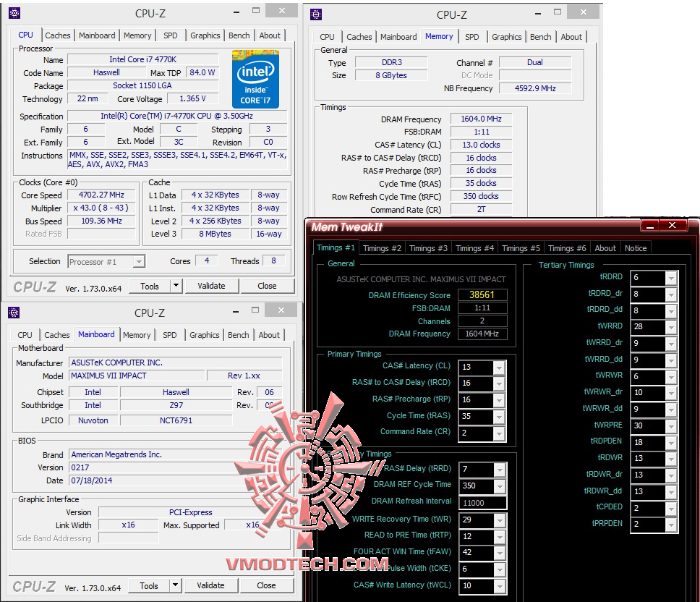Click the Multiplier value x 43.0 (8 - 43)
This screenshot has width=700, height=602.
point(101,208)
